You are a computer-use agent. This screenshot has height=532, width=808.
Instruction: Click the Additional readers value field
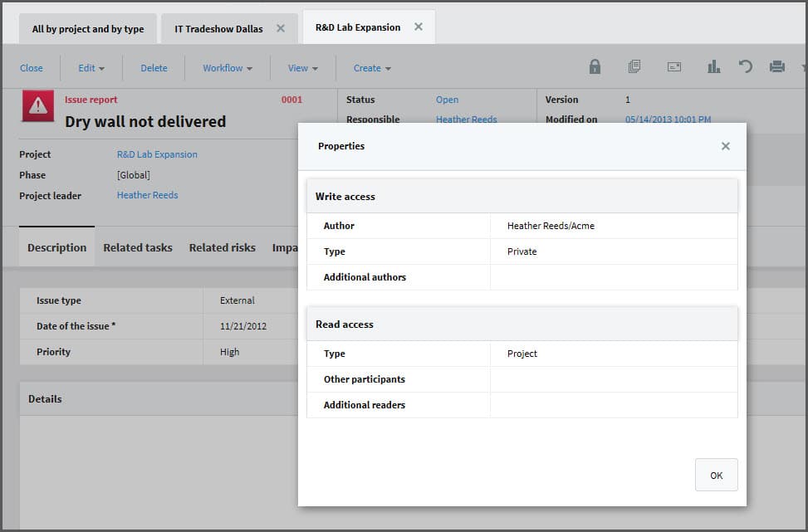[x=613, y=405]
